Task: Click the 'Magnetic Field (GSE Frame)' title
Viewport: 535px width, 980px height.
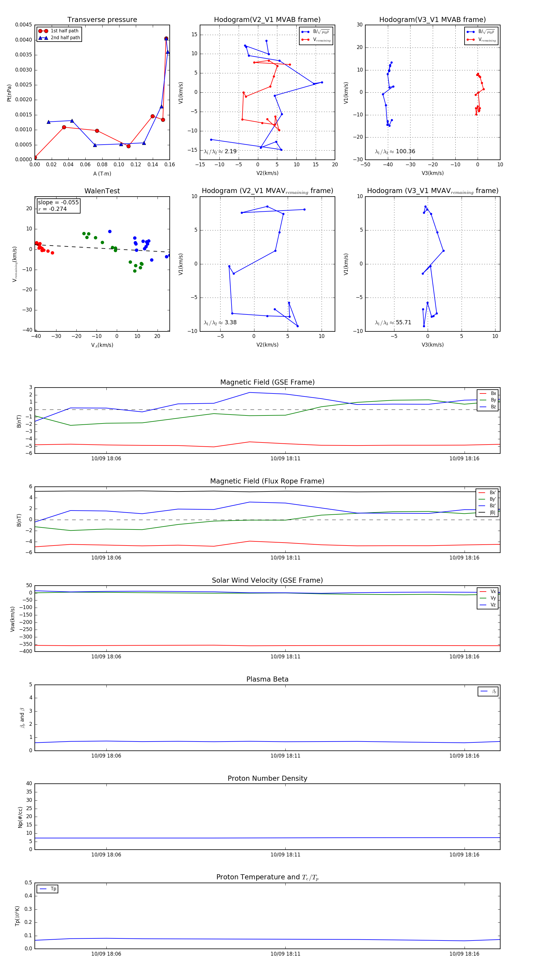Action: [x=267, y=382]
